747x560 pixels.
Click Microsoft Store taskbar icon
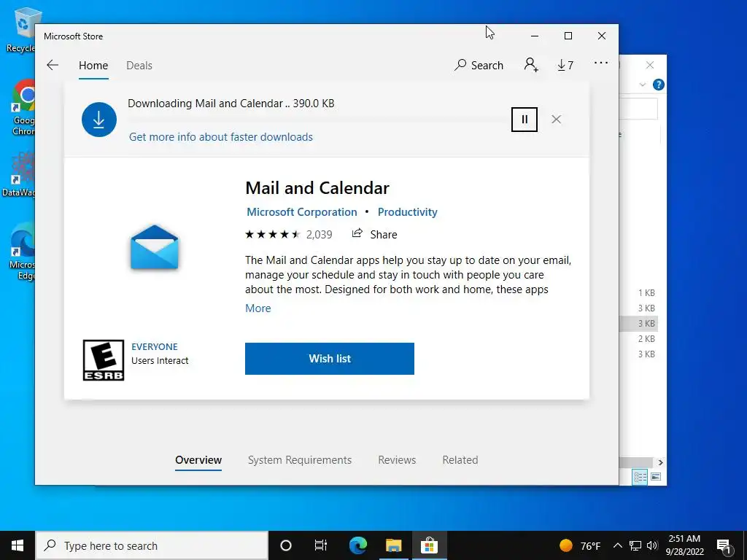coord(429,545)
